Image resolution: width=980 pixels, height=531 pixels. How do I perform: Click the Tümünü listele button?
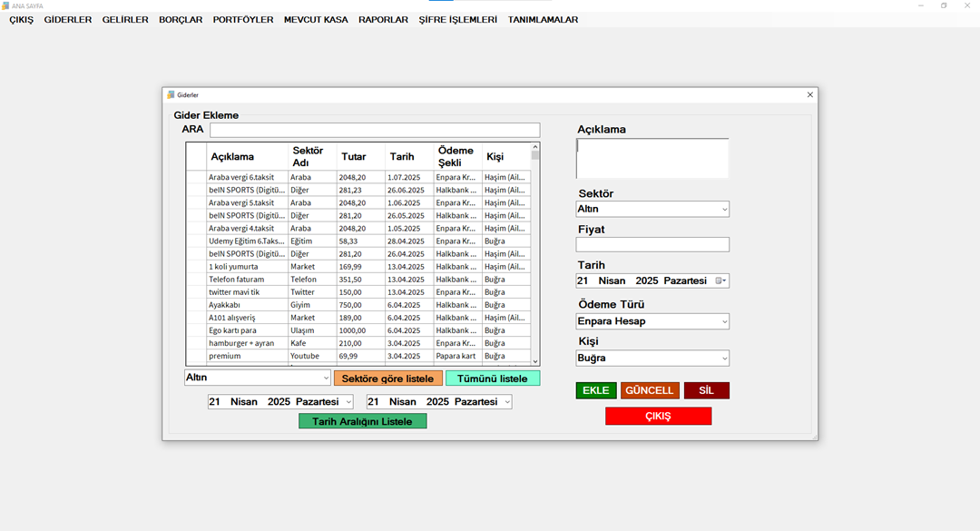pyautogui.click(x=492, y=379)
